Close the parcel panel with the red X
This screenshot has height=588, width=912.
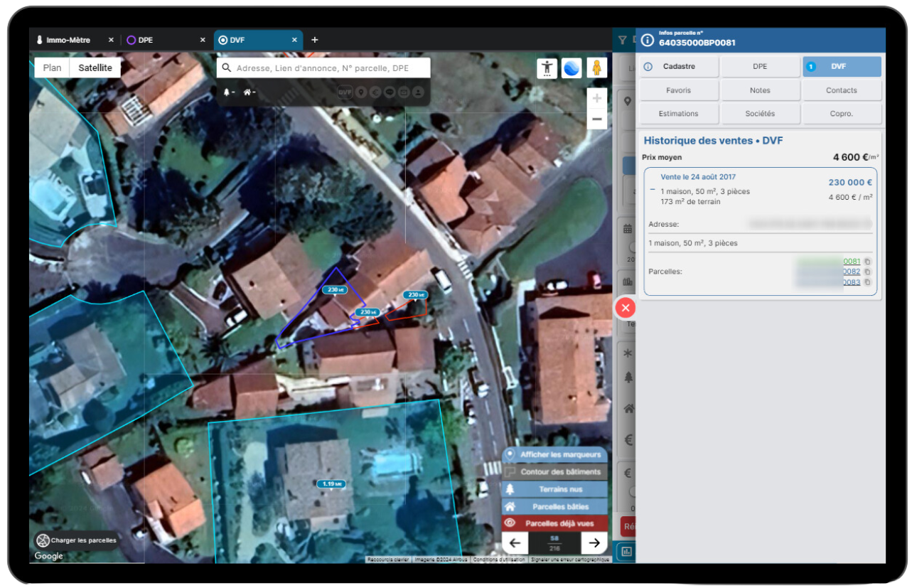[x=626, y=307]
